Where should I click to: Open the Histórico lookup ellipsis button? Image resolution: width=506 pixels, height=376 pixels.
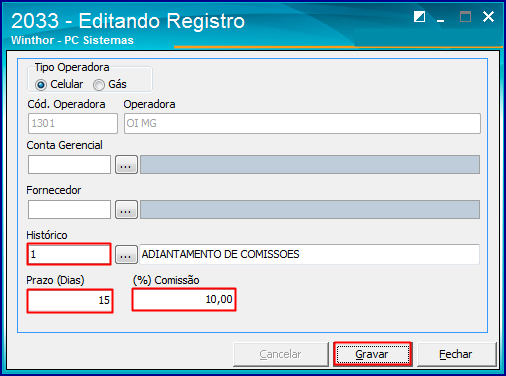(x=126, y=255)
